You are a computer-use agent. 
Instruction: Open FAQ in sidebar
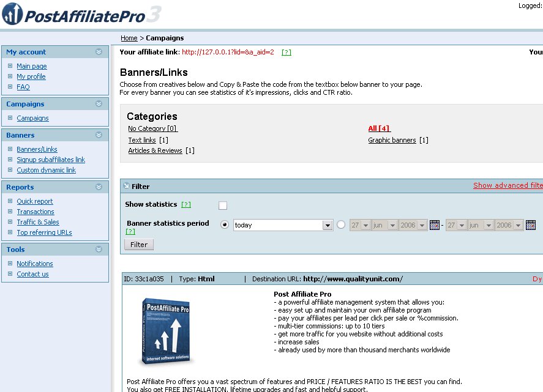(x=23, y=87)
